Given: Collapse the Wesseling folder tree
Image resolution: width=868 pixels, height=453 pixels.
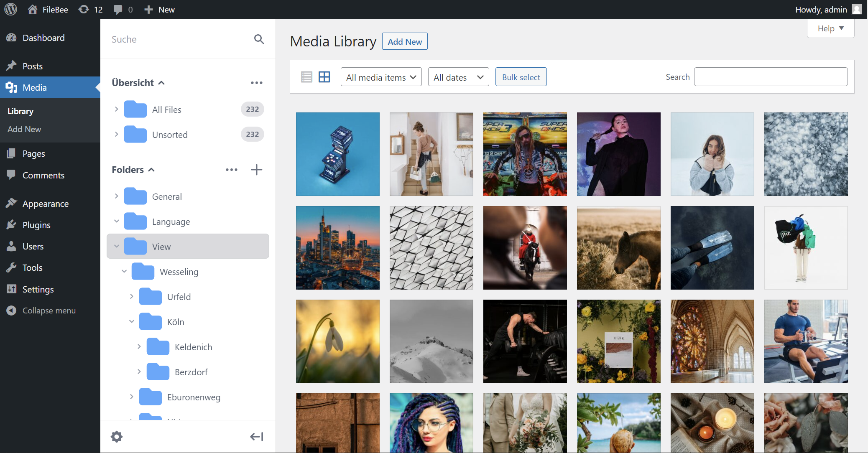Looking at the screenshot, I should point(124,272).
